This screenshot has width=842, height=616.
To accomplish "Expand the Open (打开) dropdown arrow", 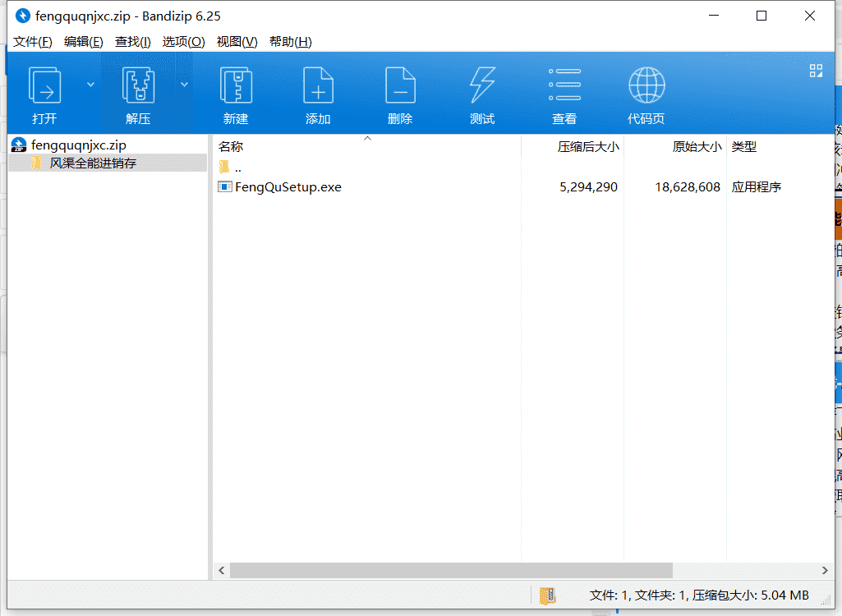I will 90,85.
